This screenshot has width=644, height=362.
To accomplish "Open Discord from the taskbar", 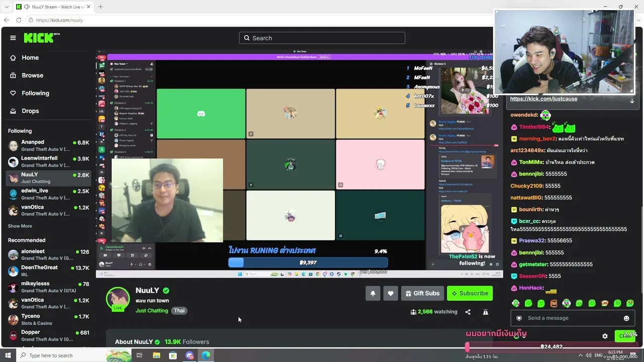I will point(190,355).
